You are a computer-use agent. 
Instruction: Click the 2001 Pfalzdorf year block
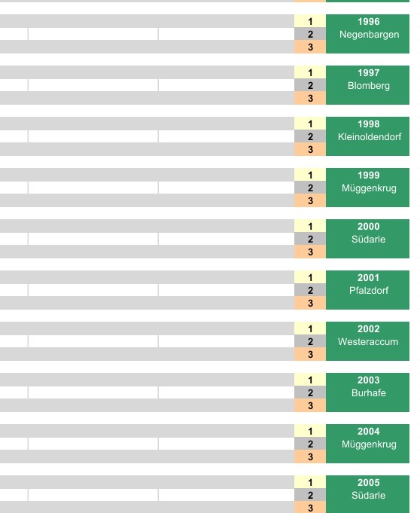click(x=367, y=290)
